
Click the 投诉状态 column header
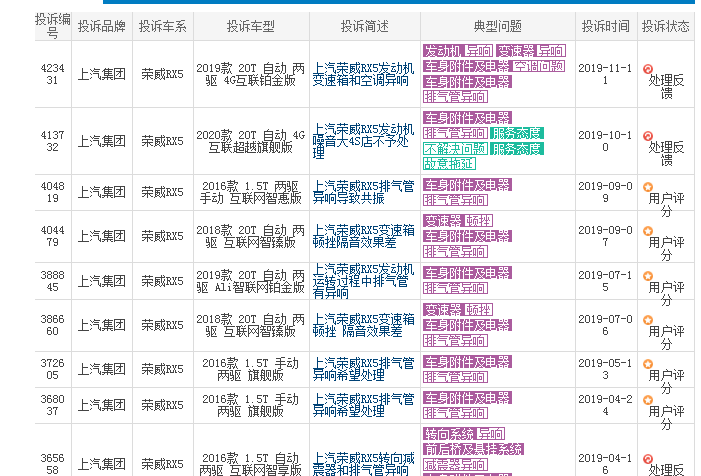pyautogui.click(x=666, y=26)
